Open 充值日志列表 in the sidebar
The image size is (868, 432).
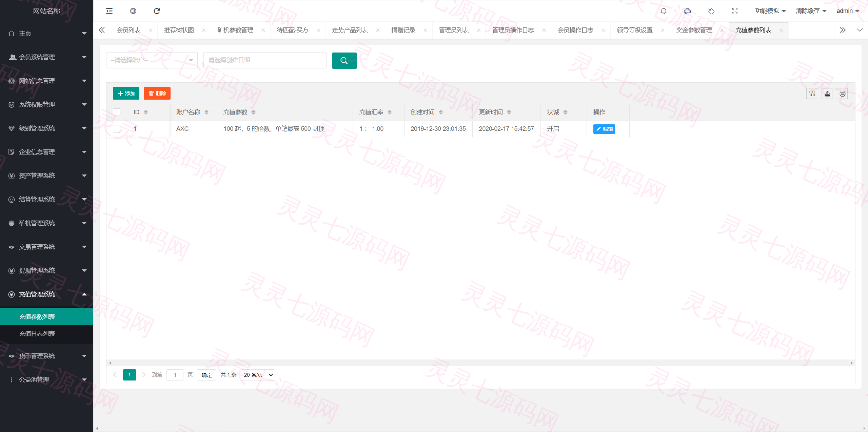tap(46, 334)
